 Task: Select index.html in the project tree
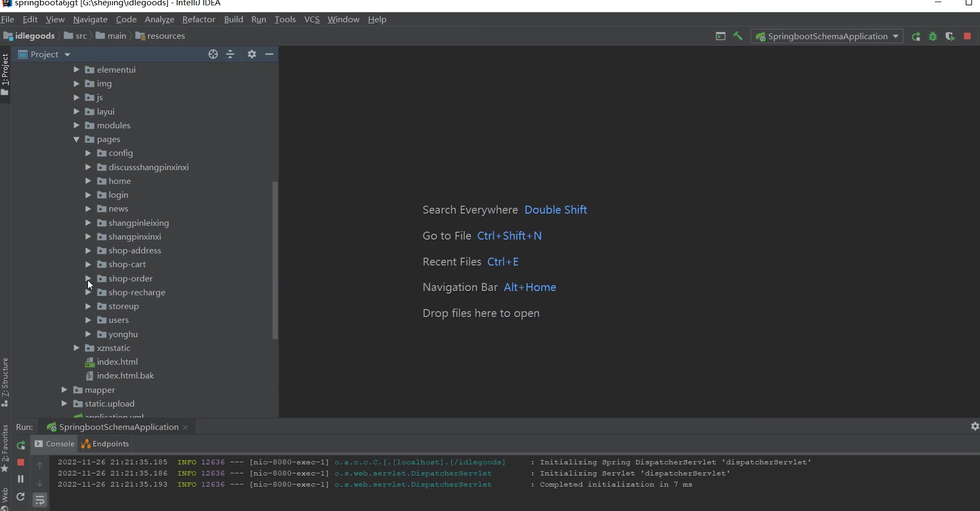[x=117, y=362]
